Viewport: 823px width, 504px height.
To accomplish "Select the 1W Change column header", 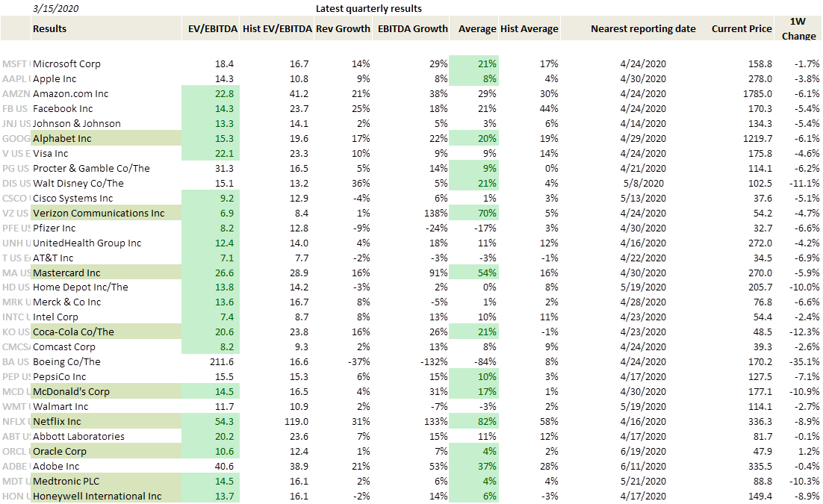I will (x=798, y=28).
